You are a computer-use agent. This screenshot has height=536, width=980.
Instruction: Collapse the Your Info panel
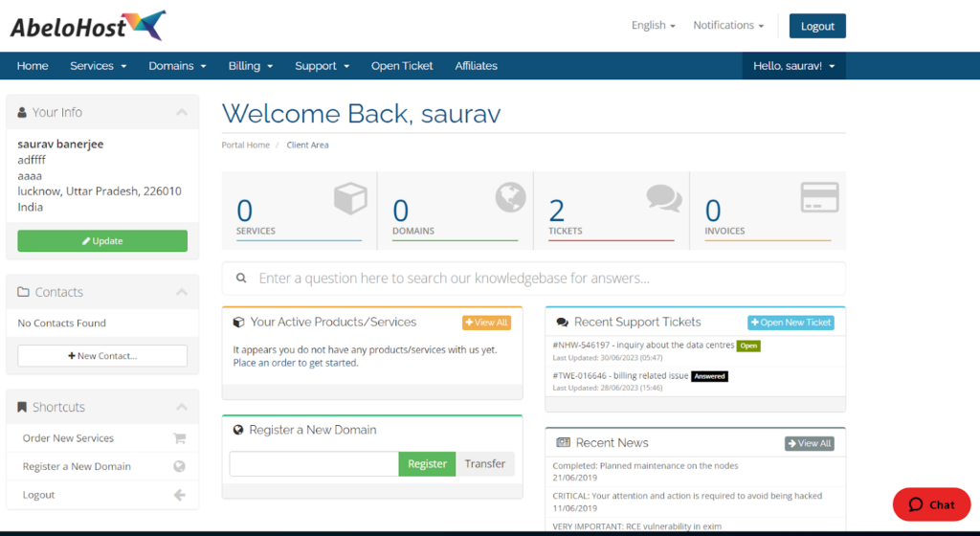[x=182, y=112]
